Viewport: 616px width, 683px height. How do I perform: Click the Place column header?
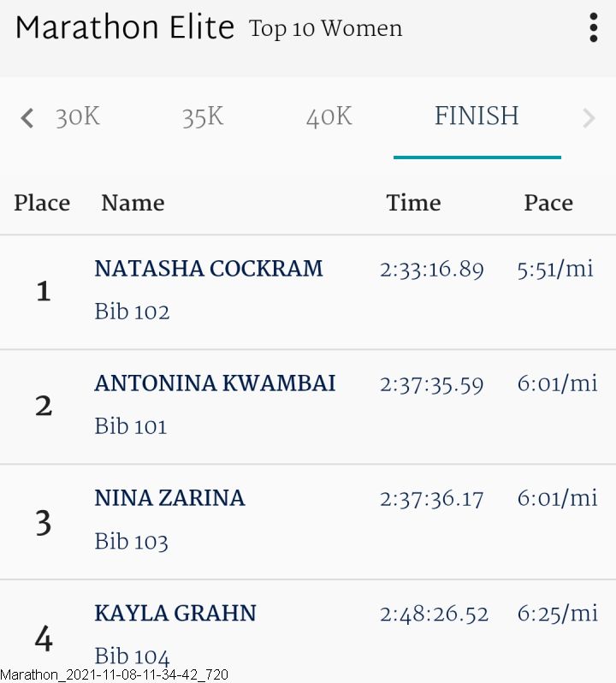point(42,203)
